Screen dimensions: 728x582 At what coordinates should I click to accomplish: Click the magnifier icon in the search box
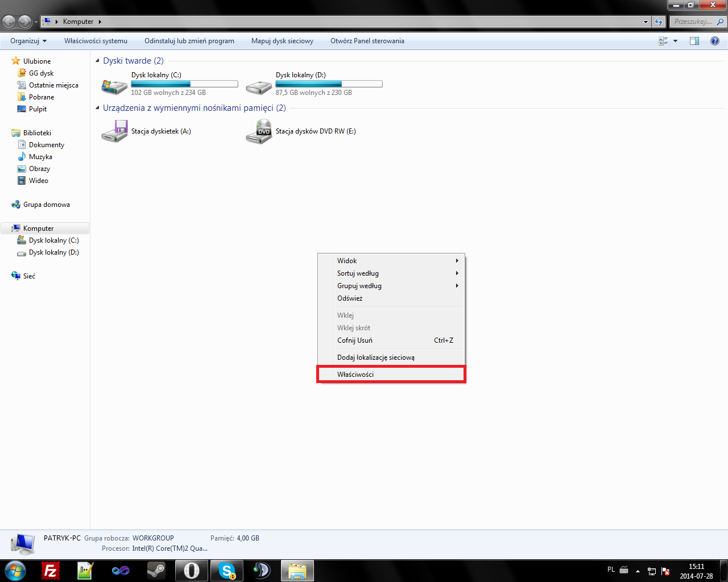tap(720, 22)
